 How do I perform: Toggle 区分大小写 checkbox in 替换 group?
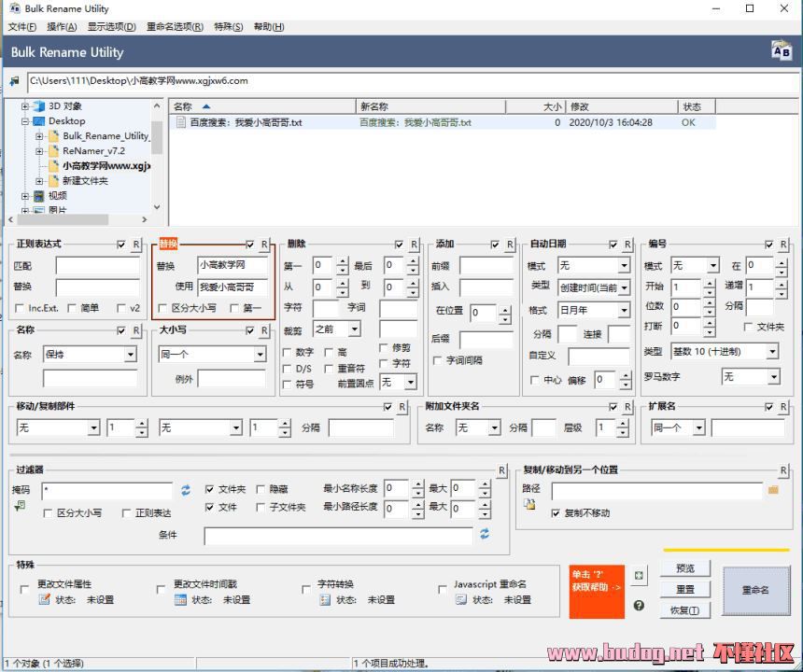tap(162, 308)
